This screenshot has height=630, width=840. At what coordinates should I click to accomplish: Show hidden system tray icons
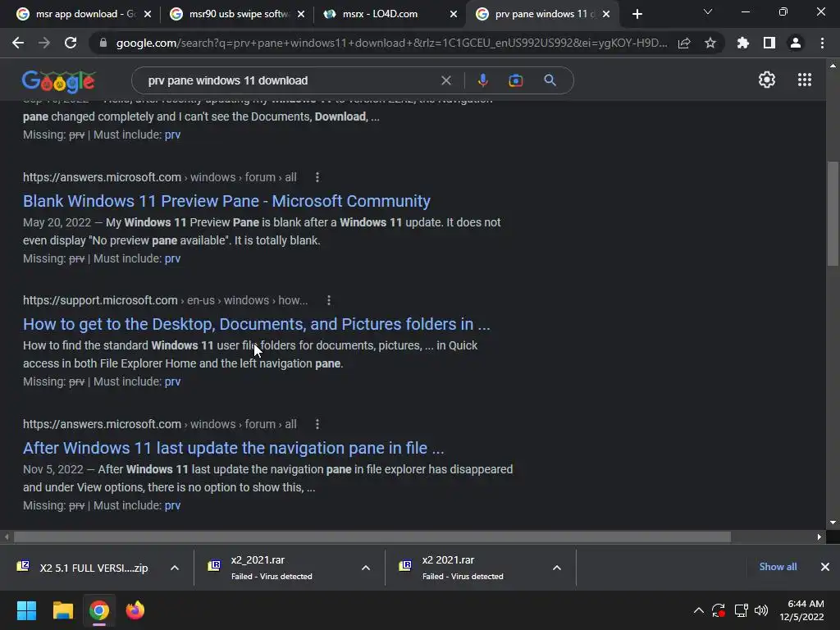tap(699, 610)
